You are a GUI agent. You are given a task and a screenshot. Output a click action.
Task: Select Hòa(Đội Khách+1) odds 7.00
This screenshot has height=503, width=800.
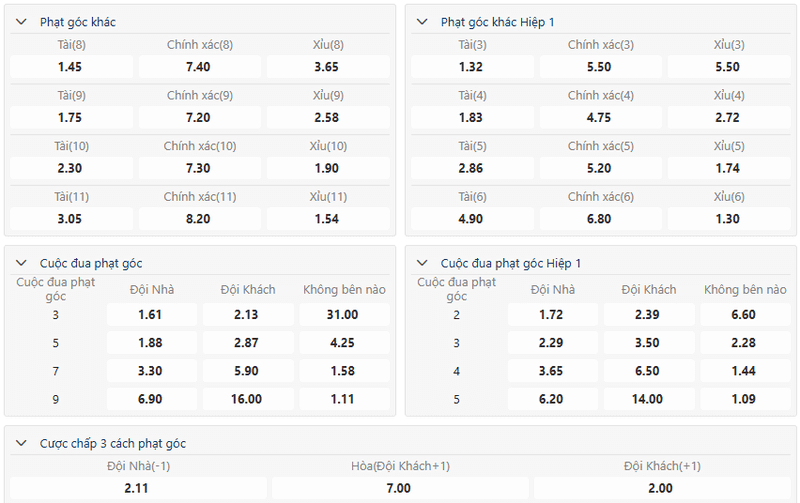398,488
